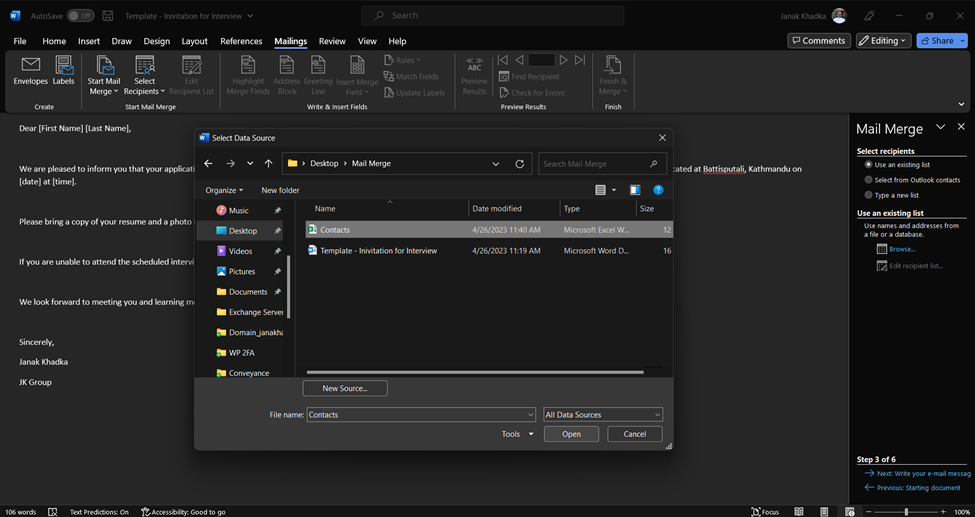Click the Envelopes icon in the ribbon
Image resolution: width=975 pixels, height=517 pixels.
[x=30, y=70]
